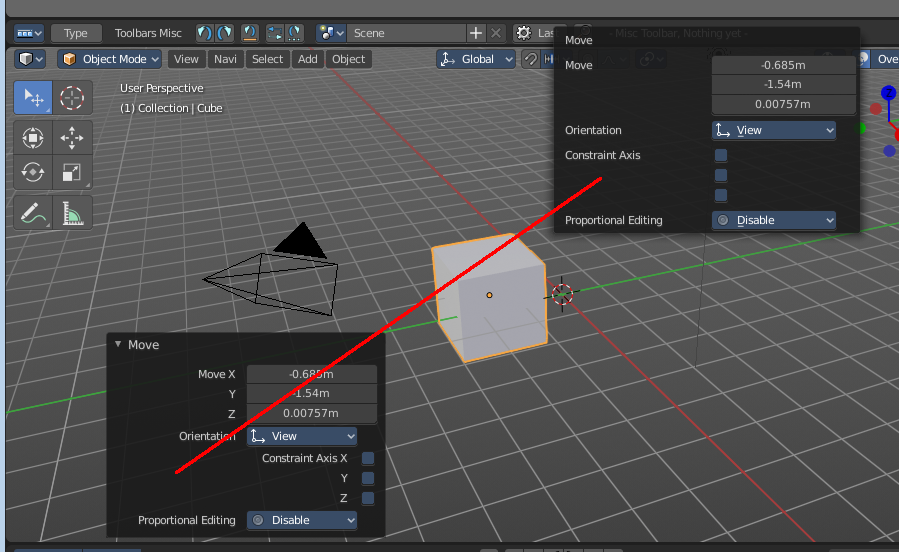
Task: Open the scene browse dropdown
Action: pyautogui.click(x=331, y=33)
